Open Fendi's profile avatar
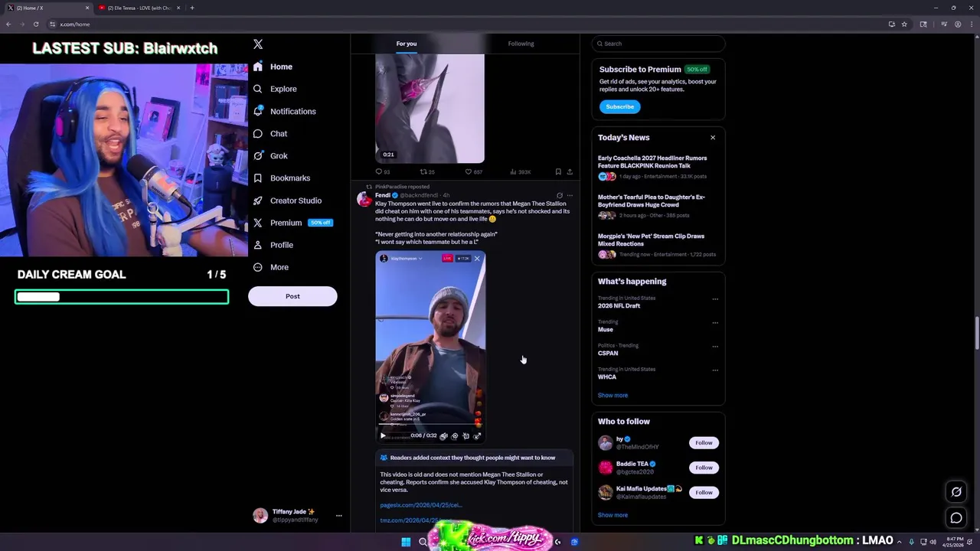The width and height of the screenshot is (980, 551). tap(364, 200)
